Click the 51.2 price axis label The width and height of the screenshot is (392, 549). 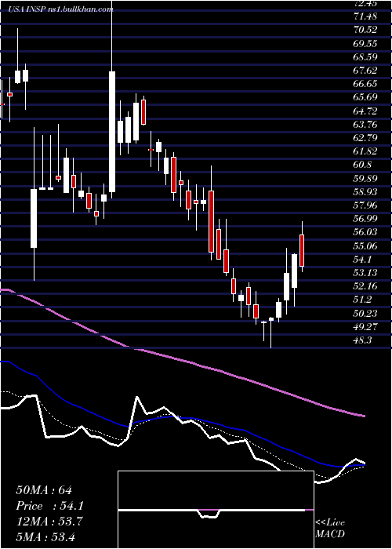click(x=362, y=300)
